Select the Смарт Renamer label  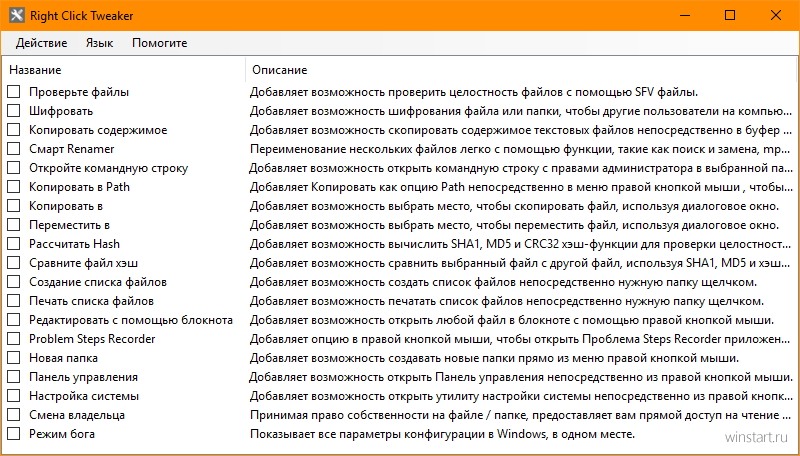[x=71, y=149]
